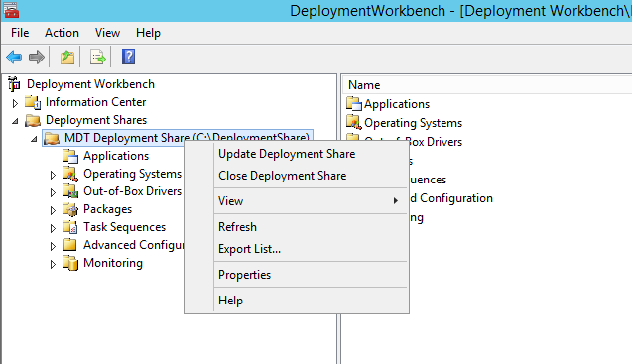Screen dimensions: 632x364
Task: Click the Packages icon in the tree
Action: click(x=70, y=209)
